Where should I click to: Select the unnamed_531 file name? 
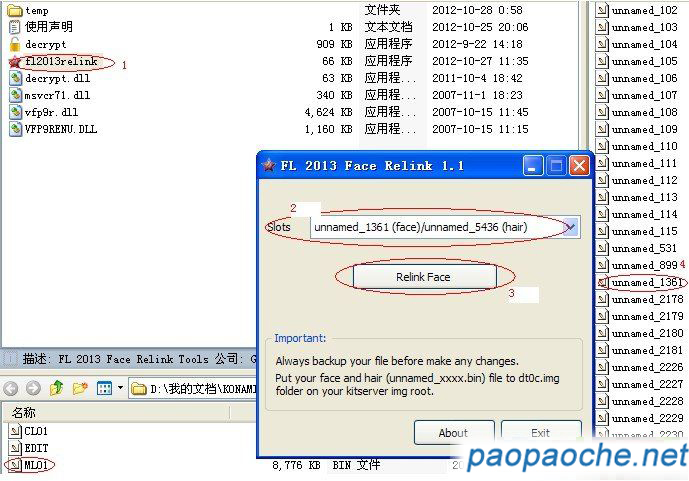[645, 249]
